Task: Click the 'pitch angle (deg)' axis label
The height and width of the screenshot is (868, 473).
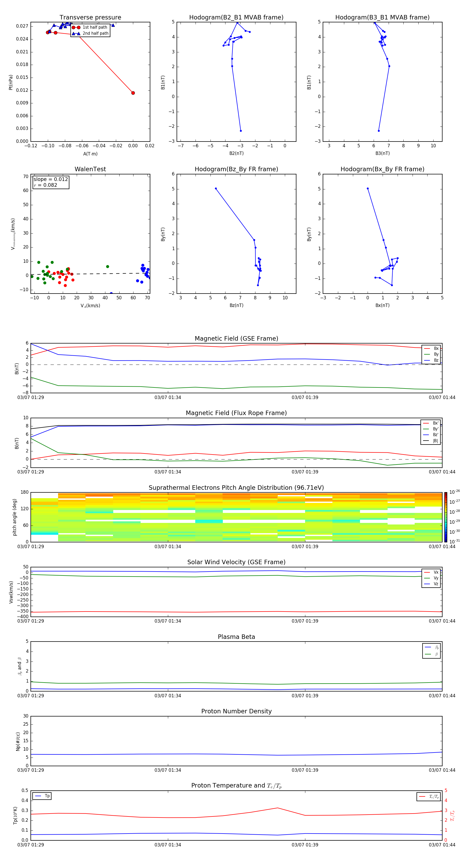Action: tap(14, 517)
